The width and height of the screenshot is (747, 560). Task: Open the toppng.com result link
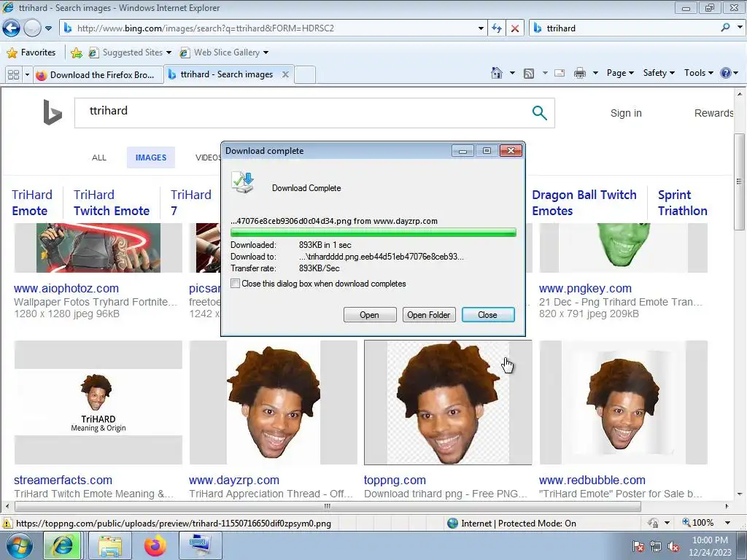pos(395,480)
